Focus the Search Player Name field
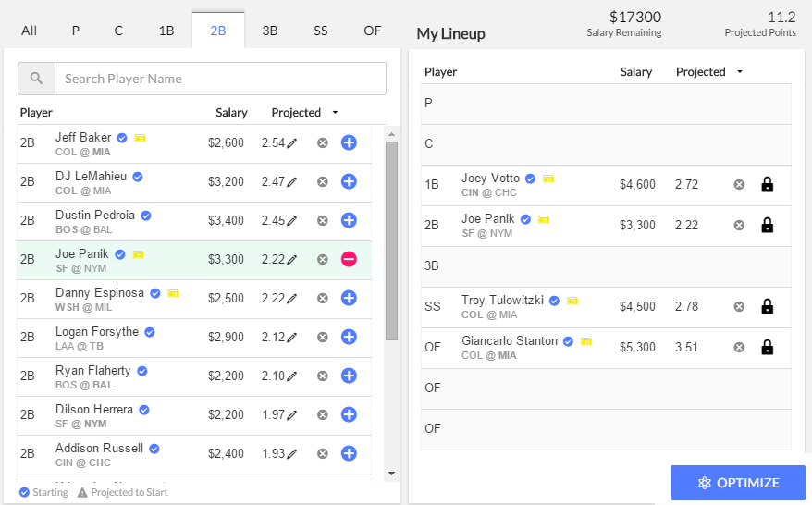The width and height of the screenshot is (812, 505). (221, 79)
